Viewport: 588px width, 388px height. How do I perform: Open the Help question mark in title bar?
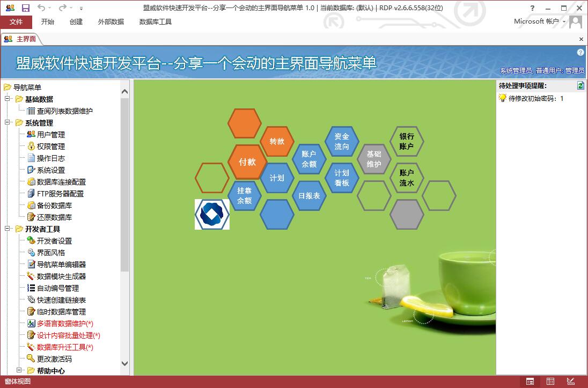pyautogui.click(x=532, y=8)
